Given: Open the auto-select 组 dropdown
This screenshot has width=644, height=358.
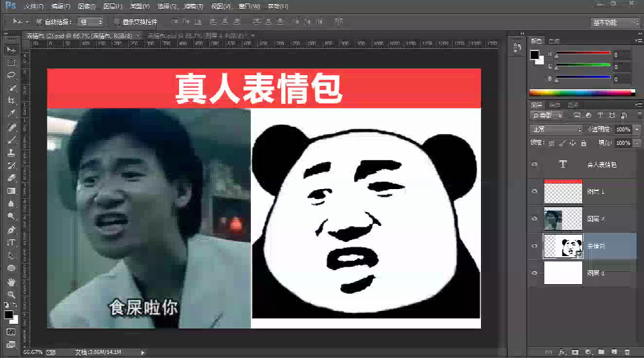Looking at the screenshot, I should (x=91, y=21).
